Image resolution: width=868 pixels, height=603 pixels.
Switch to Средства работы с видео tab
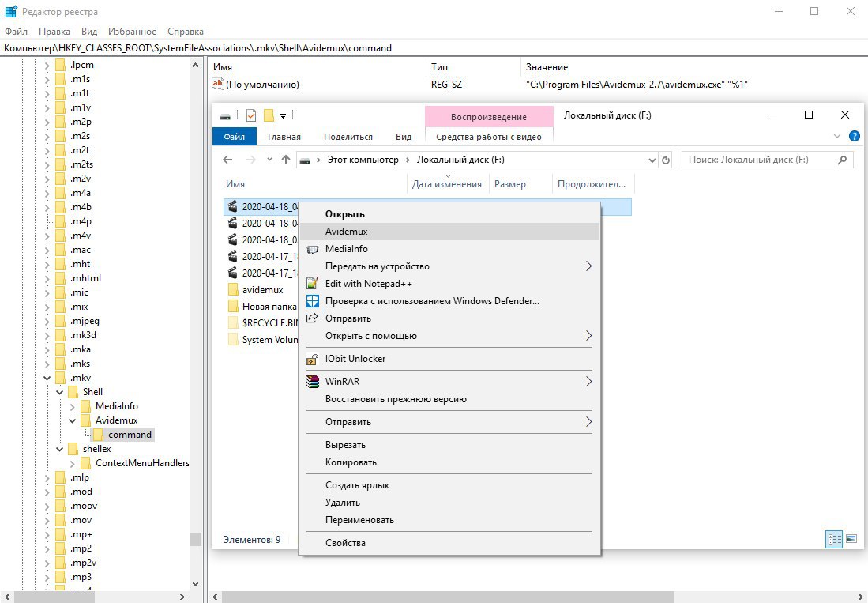489,137
